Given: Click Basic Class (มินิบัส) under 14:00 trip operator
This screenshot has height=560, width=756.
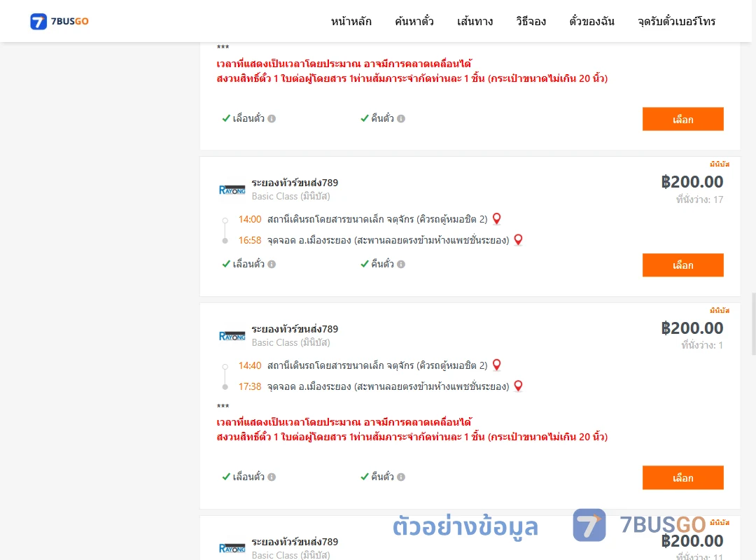Looking at the screenshot, I should tap(290, 196).
